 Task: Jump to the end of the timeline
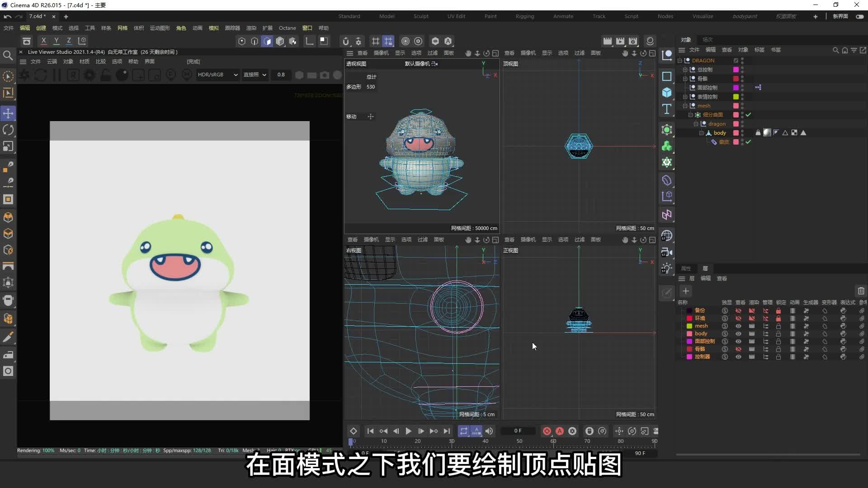[447, 431]
